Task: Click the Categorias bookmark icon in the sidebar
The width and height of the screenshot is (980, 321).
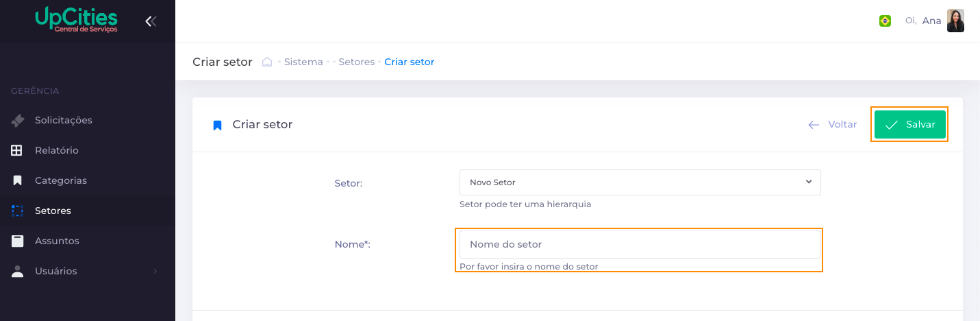Action: (x=18, y=180)
